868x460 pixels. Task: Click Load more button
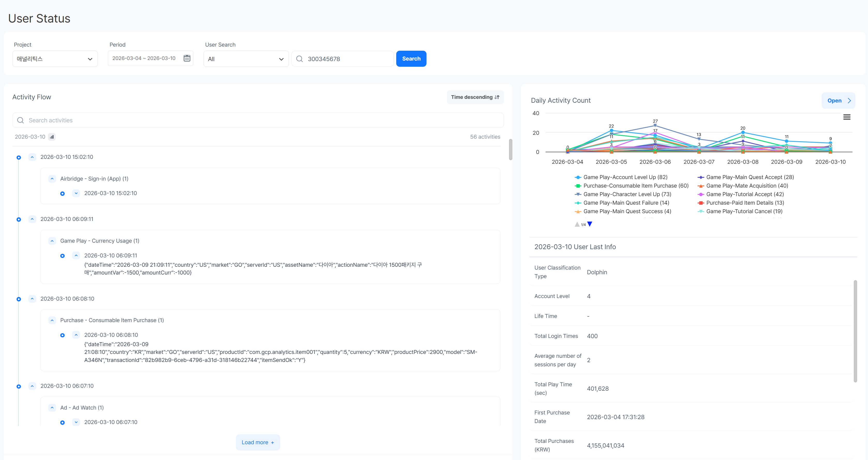(258, 442)
